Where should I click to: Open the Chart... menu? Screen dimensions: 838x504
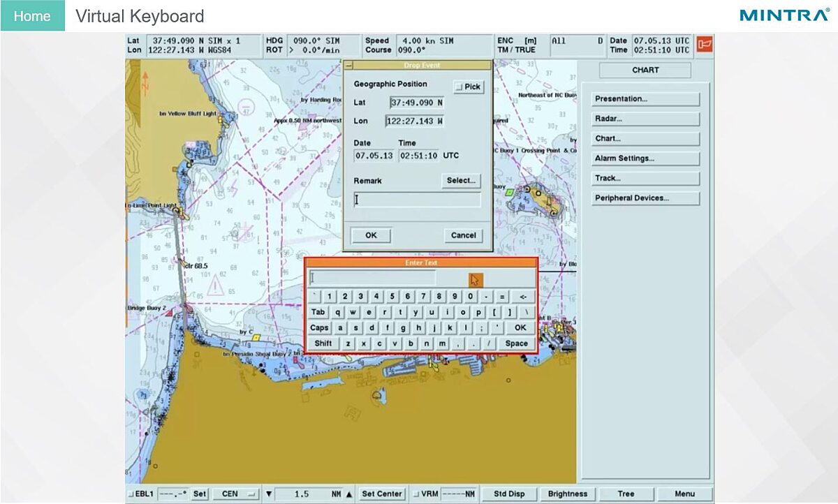[645, 138]
